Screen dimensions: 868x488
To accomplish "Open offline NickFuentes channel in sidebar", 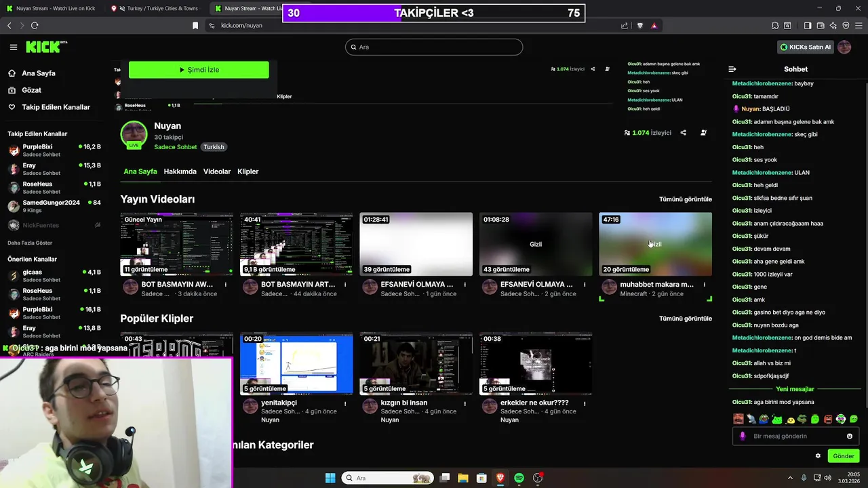I will pos(54,225).
